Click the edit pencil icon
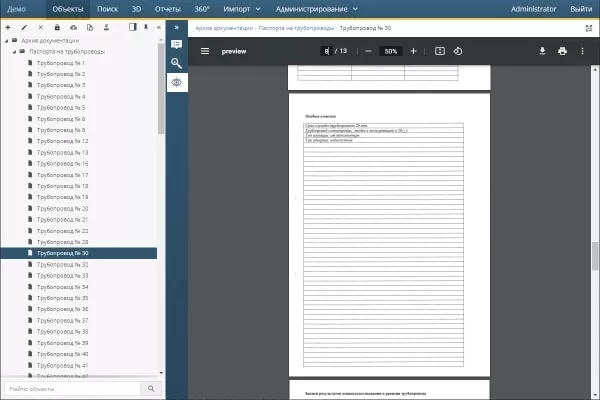 pos(24,27)
